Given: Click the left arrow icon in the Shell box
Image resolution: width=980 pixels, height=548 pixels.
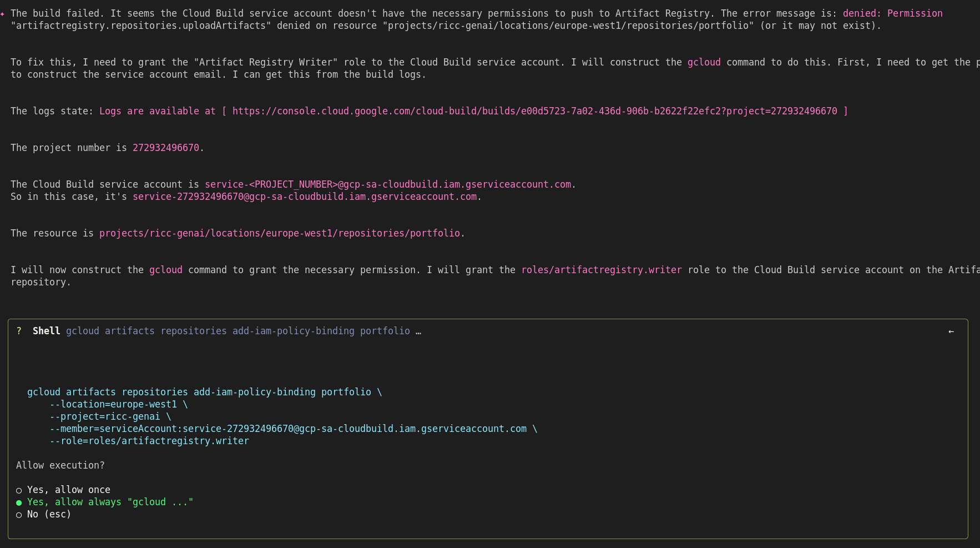Looking at the screenshot, I should [951, 331].
